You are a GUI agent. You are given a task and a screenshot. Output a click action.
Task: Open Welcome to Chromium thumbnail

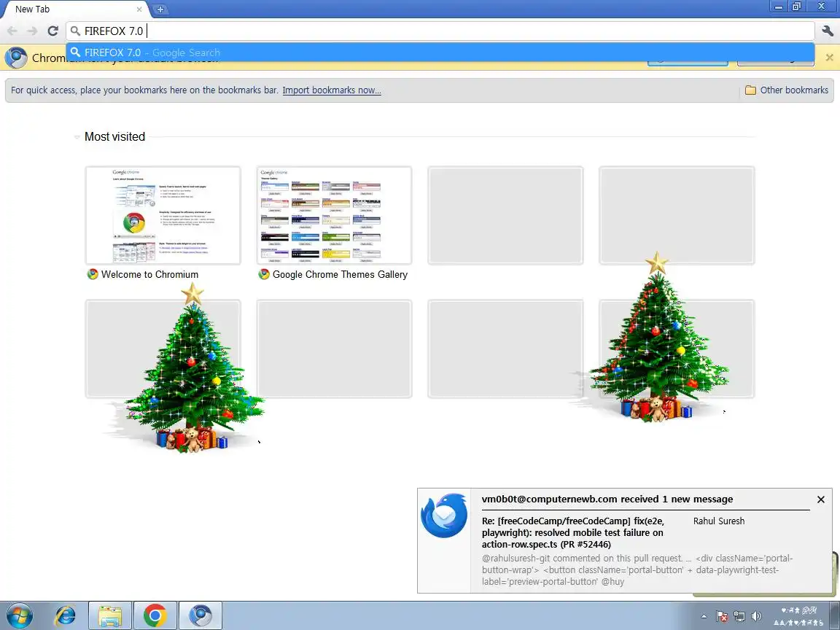(163, 215)
